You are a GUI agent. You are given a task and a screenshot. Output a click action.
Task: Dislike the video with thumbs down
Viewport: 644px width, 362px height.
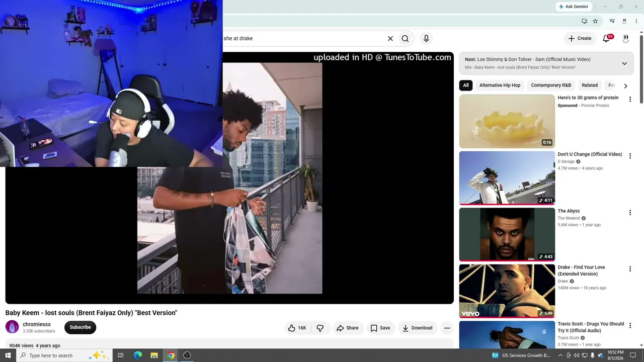[x=320, y=328]
